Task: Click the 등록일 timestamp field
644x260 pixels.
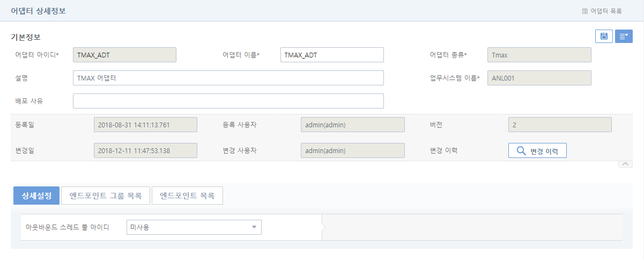Action: [145, 125]
